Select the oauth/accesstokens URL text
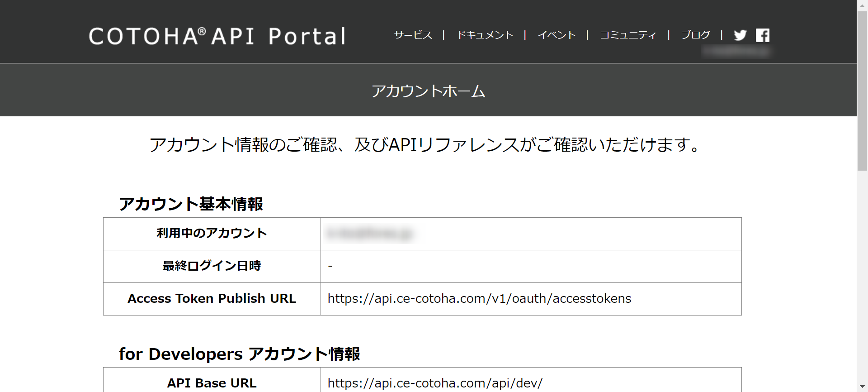The width and height of the screenshot is (868, 392). coord(479,299)
